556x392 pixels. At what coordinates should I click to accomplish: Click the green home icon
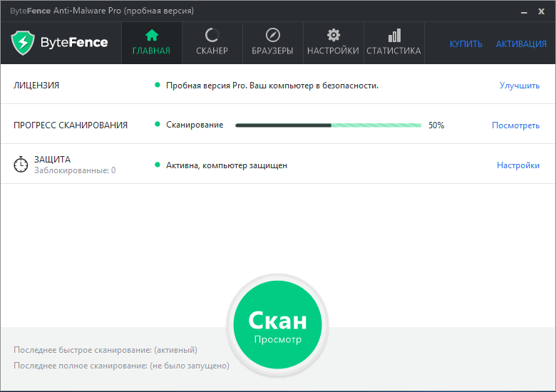[152, 35]
